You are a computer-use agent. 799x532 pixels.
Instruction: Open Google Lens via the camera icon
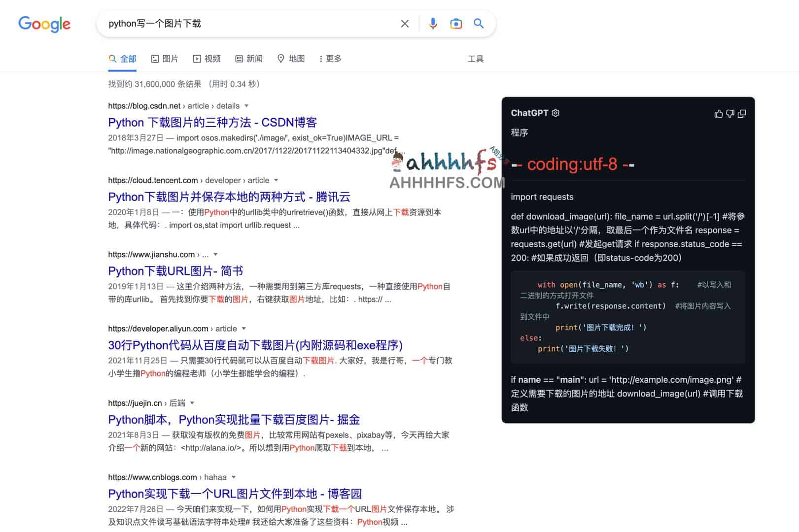coord(456,23)
